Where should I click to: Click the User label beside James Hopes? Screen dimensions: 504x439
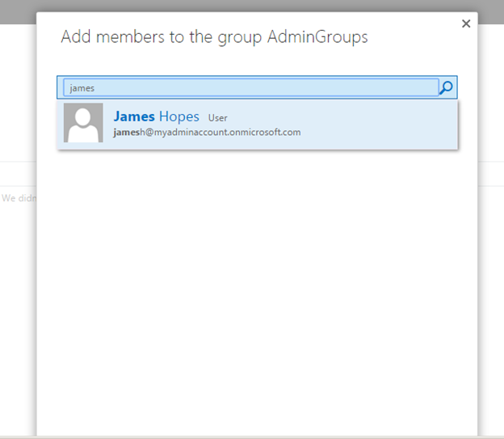pyautogui.click(x=217, y=118)
